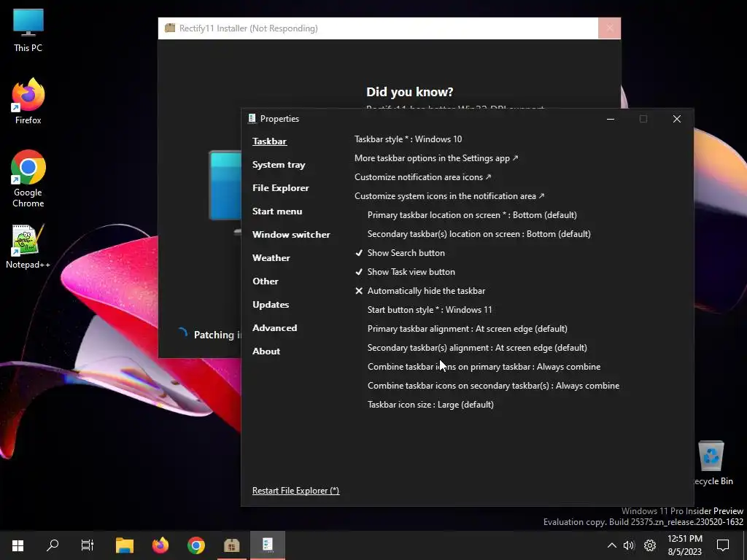Open taskbar Search button
This screenshot has width=747, height=560.
click(53, 545)
